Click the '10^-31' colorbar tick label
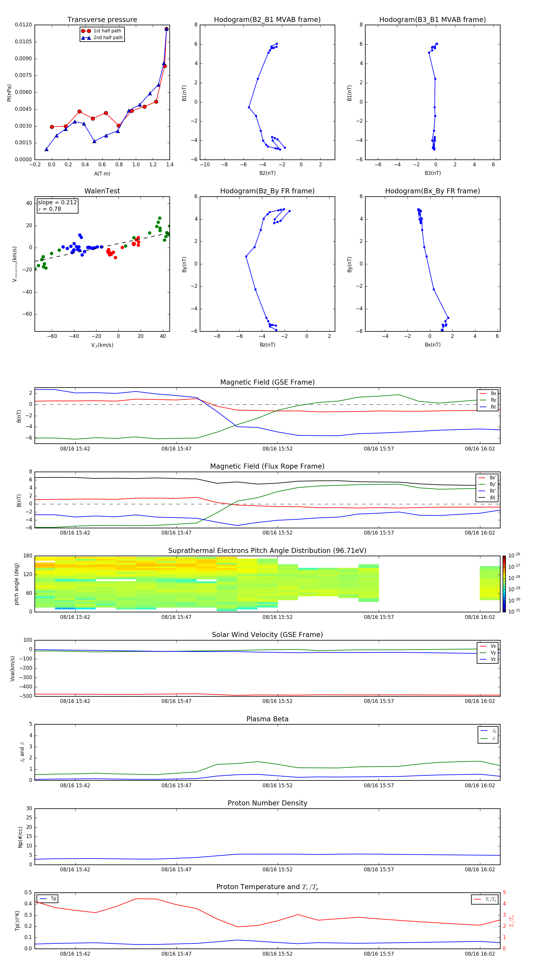 click(x=514, y=611)
